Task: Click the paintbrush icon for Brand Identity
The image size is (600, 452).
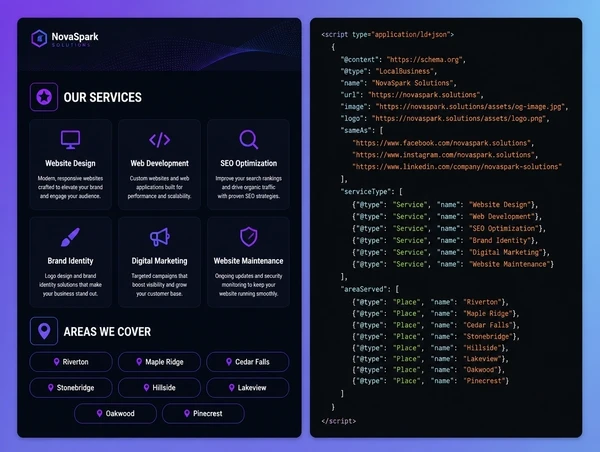Action: pos(70,237)
